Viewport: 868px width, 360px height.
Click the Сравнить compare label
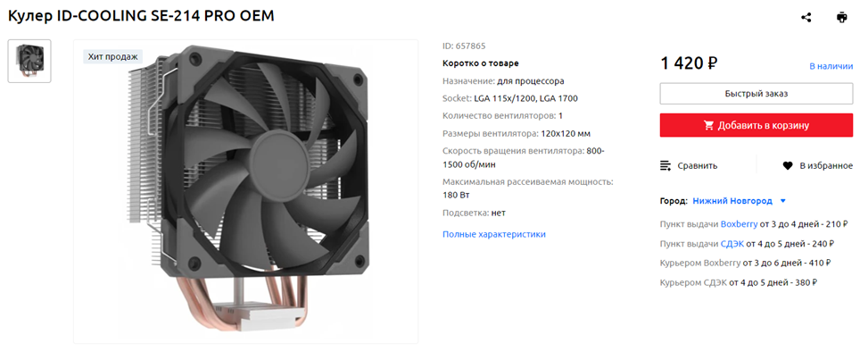698,165
